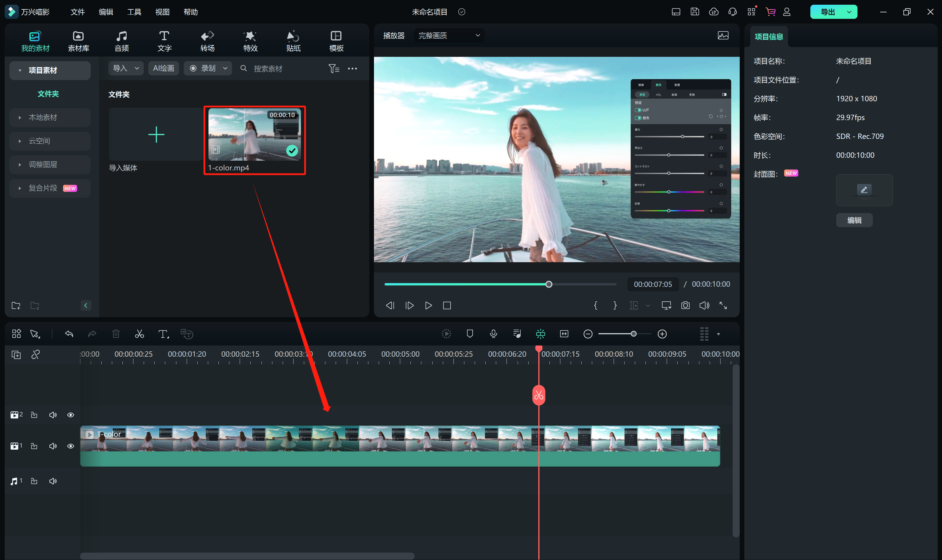Click the 导出 export button
Image resolution: width=942 pixels, height=560 pixels.
coord(827,12)
